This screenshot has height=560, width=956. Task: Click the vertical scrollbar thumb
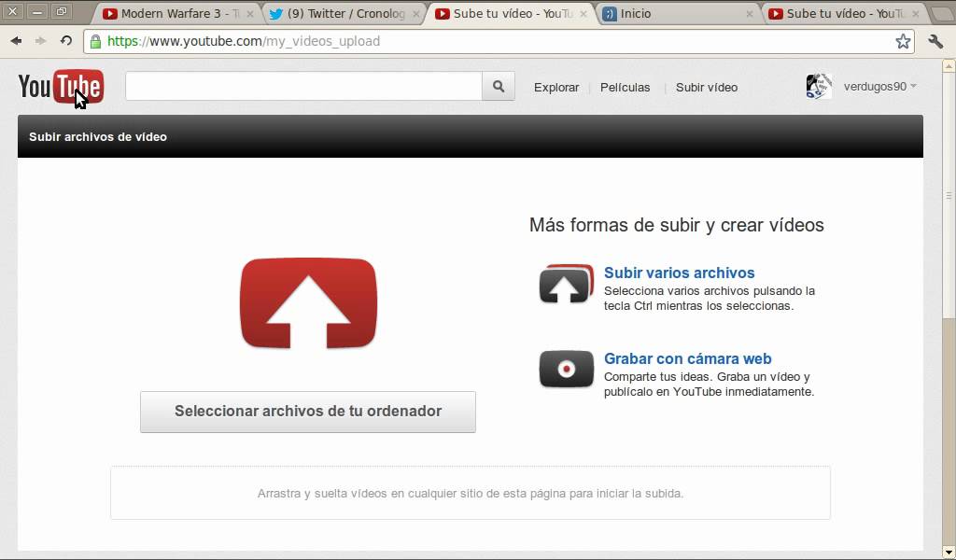coord(949,195)
